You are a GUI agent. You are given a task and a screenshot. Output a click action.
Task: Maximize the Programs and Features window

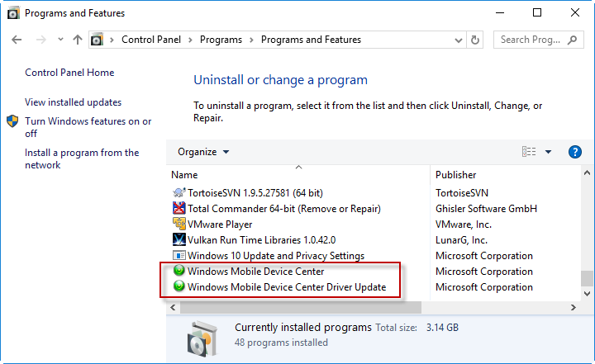click(x=537, y=13)
